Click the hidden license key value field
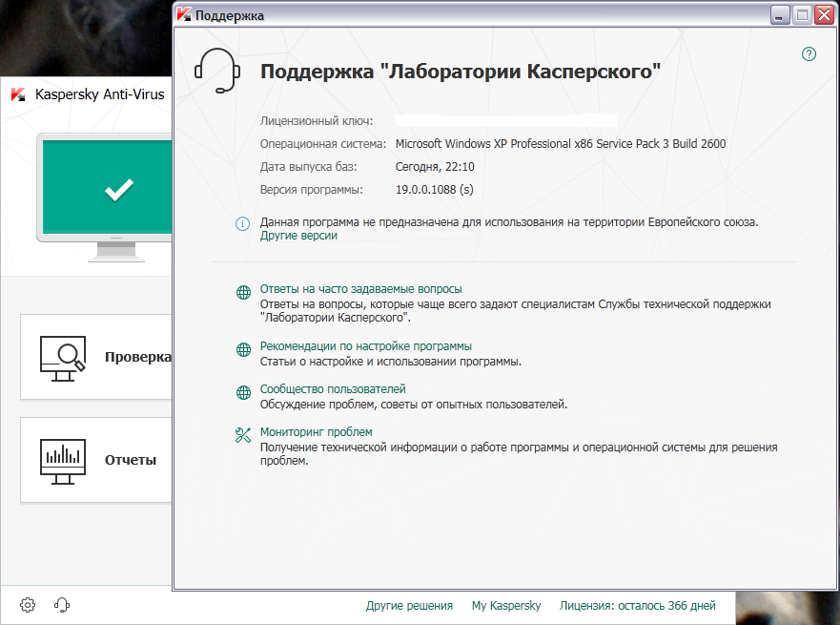The width and height of the screenshot is (840, 625). [506, 120]
